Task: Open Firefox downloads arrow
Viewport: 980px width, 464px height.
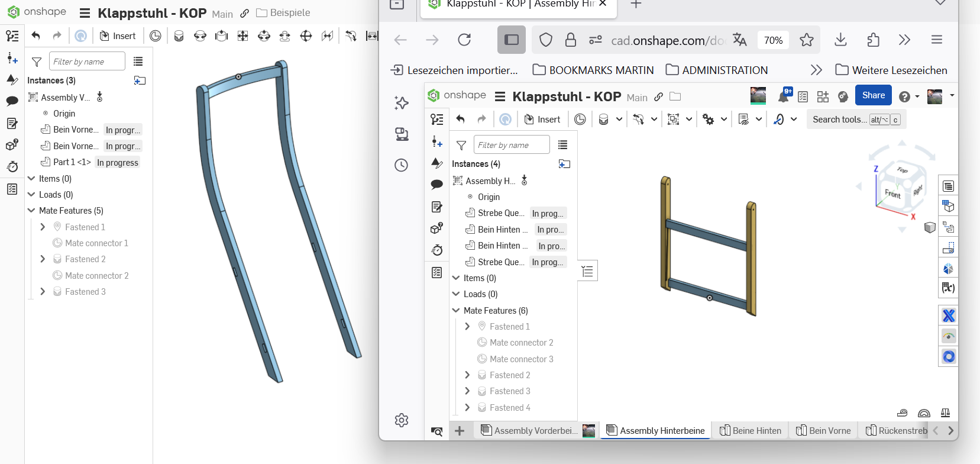Action: pyautogui.click(x=840, y=40)
